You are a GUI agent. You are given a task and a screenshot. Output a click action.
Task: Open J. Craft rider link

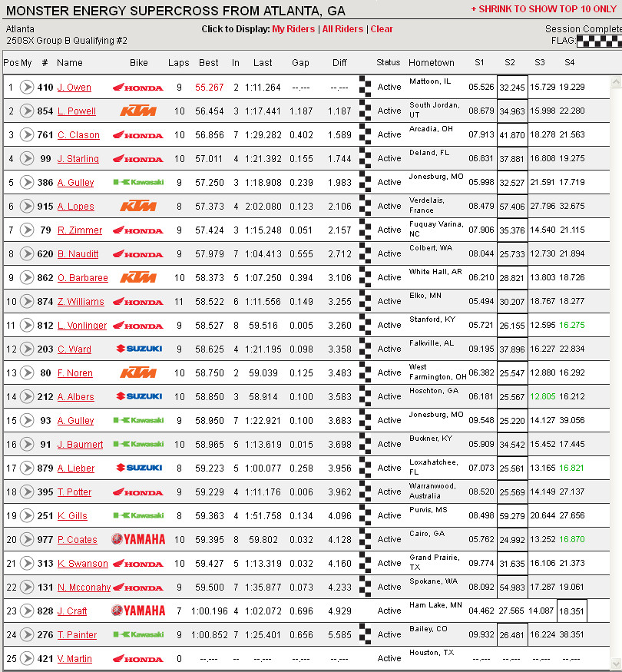click(72, 611)
